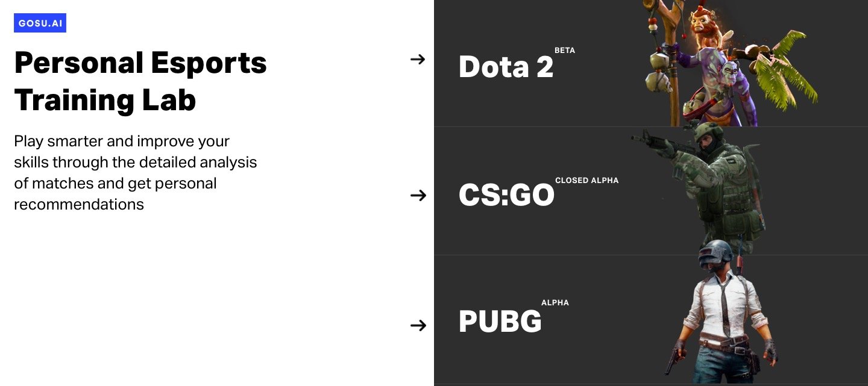Click the ALPHA label above PUBG
Viewport: 868px width, 386px height.
[x=555, y=302]
